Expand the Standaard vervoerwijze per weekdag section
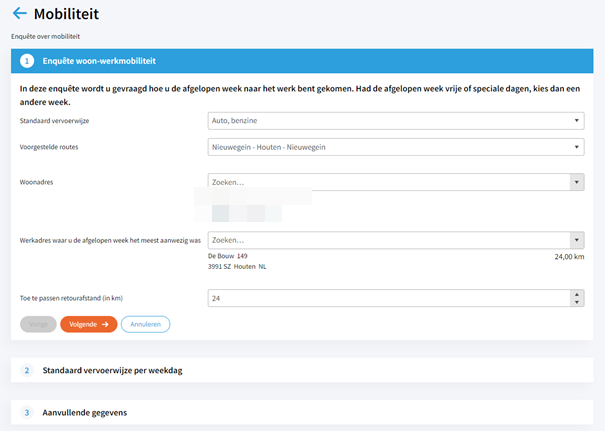605x431 pixels. click(x=112, y=370)
